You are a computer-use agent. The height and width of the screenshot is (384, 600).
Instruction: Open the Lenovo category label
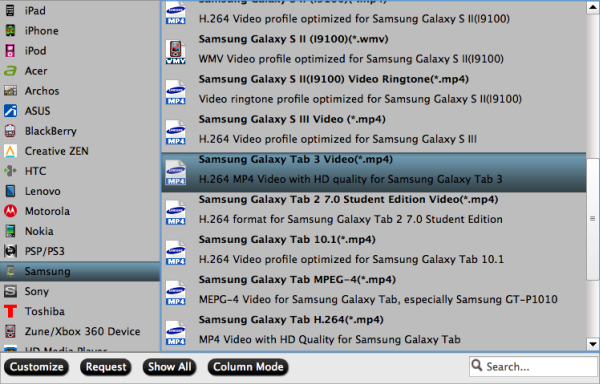pos(42,191)
